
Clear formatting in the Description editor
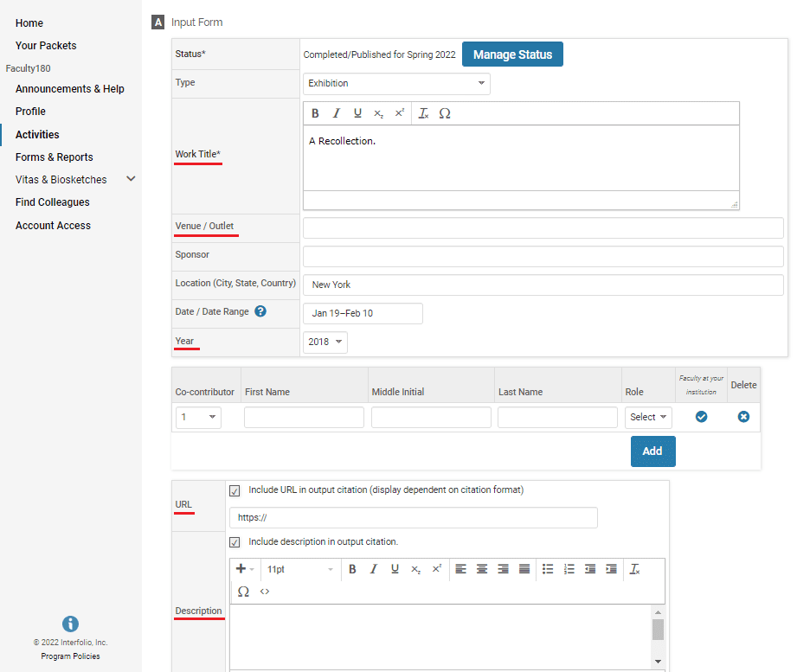(x=635, y=569)
